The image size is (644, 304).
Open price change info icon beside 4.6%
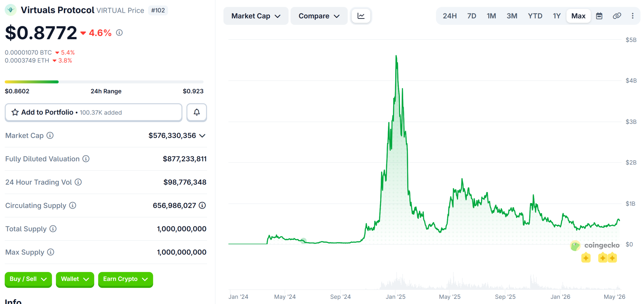pos(119,32)
